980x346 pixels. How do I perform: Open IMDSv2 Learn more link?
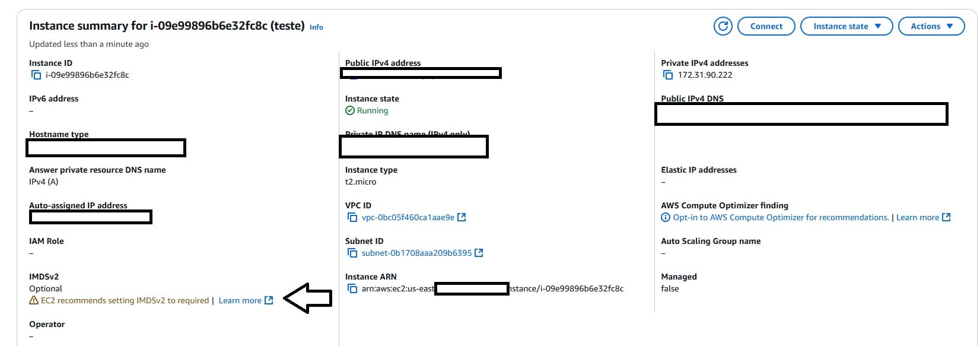pos(240,300)
